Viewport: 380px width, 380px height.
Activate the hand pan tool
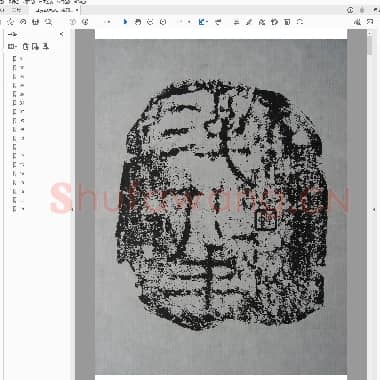(138, 22)
